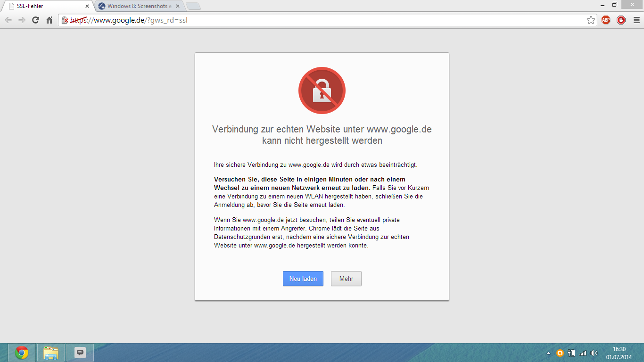The image size is (644, 362).
Task: Click the orange Avast tray icon
Action: [560, 353]
